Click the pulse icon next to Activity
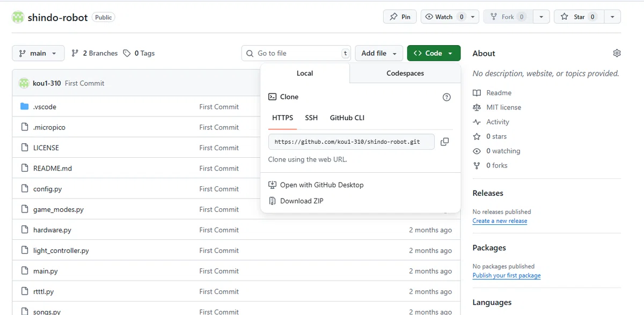Viewport: 644px width, 315px height. pos(477,122)
